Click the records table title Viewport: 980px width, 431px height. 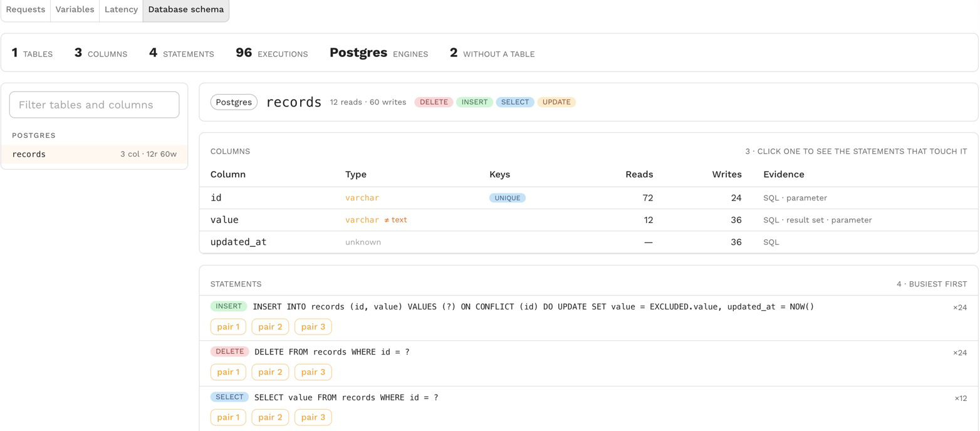click(294, 102)
